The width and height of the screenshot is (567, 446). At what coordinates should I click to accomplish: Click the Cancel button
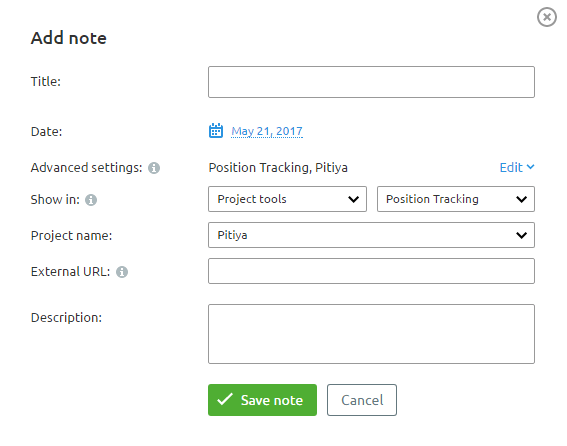pos(362,400)
